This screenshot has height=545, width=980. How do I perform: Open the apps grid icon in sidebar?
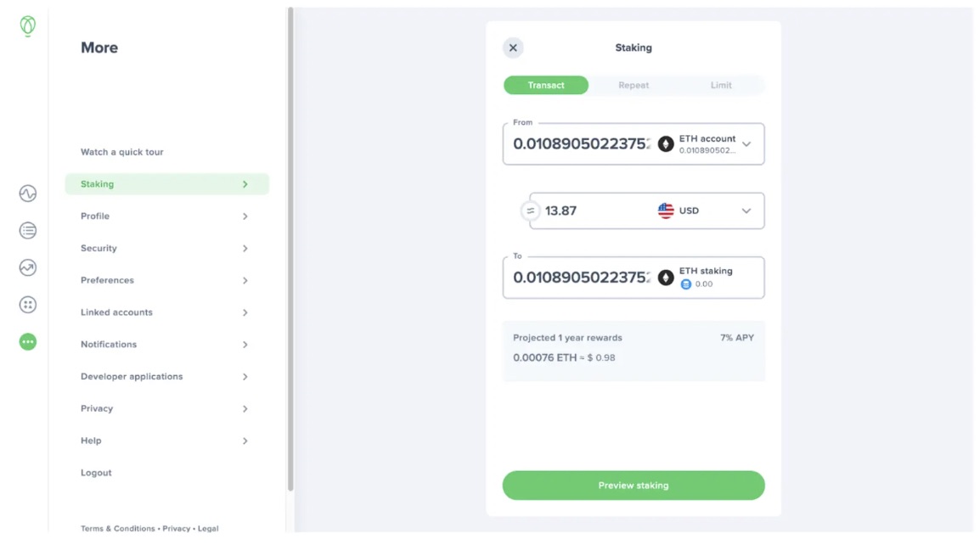(26, 304)
